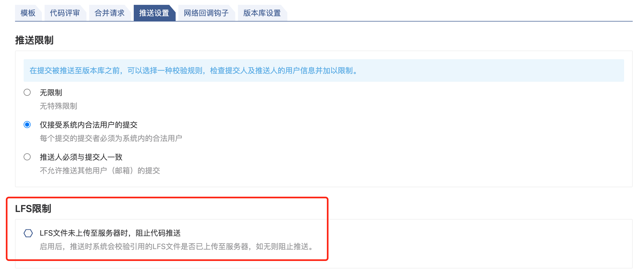Click the 无特殊限制 description text
Screen dimensions: 644x276
[x=59, y=106]
